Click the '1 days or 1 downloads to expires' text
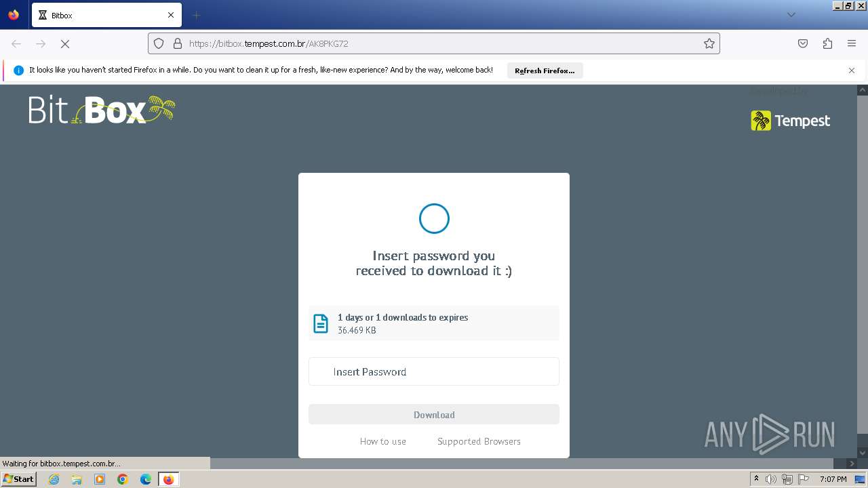 403,317
